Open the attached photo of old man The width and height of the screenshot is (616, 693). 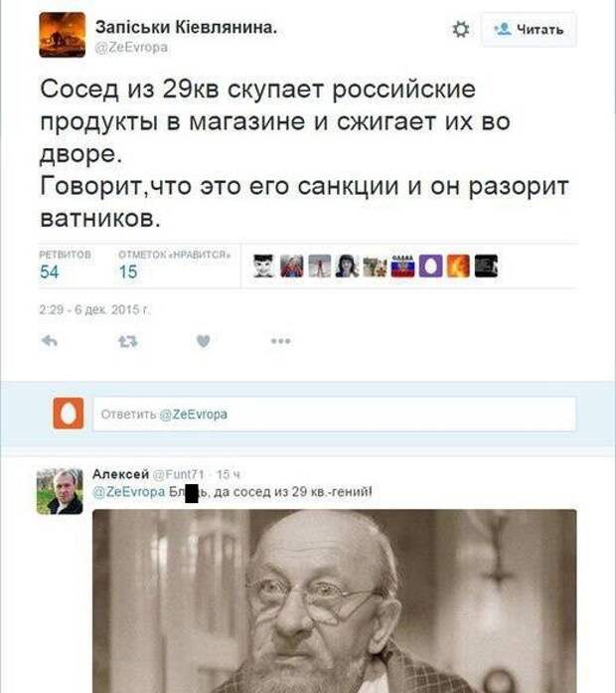334,602
